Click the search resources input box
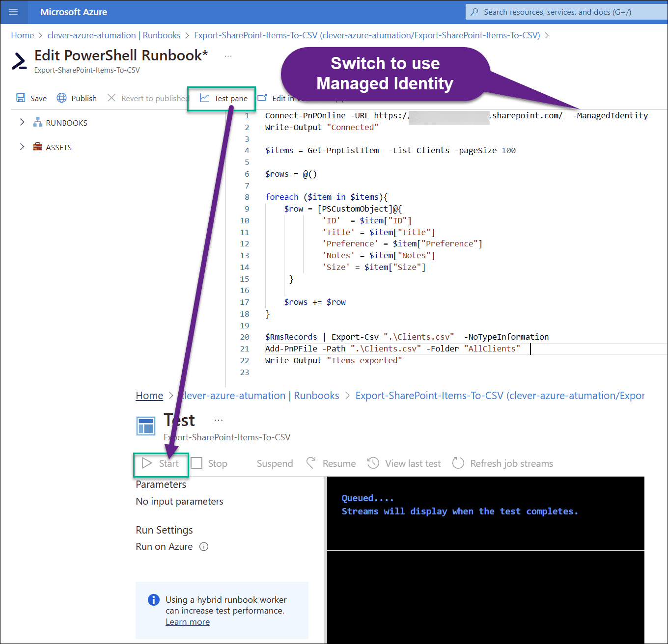Screen dimensions: 668x644 (565, 12)
